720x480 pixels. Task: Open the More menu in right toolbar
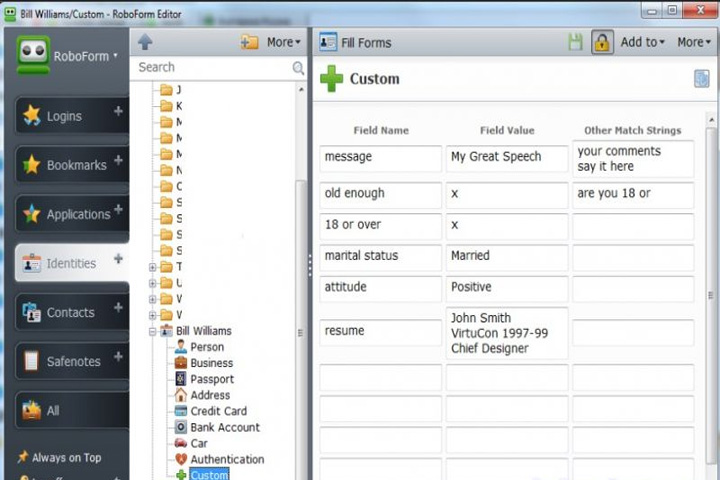[694, 42]
